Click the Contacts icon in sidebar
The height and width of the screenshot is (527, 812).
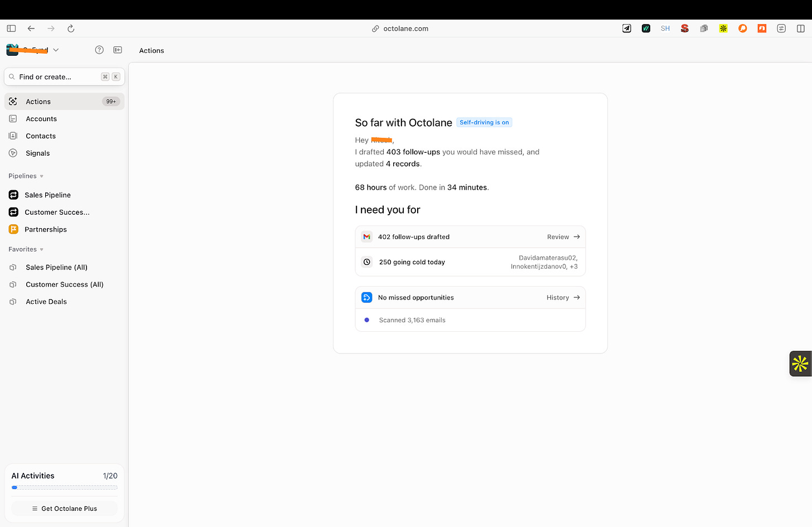(x=13, y=136)
